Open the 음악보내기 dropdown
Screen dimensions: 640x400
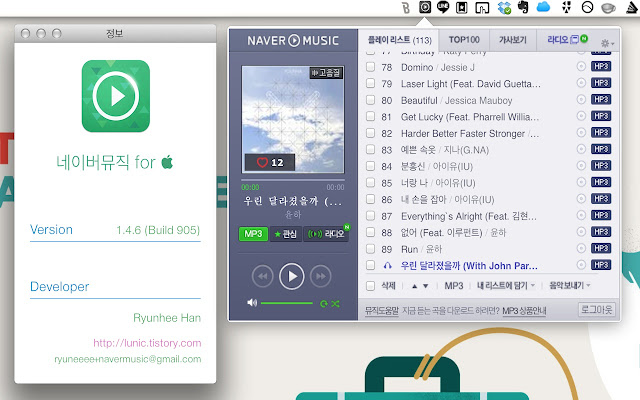point(570,286)
